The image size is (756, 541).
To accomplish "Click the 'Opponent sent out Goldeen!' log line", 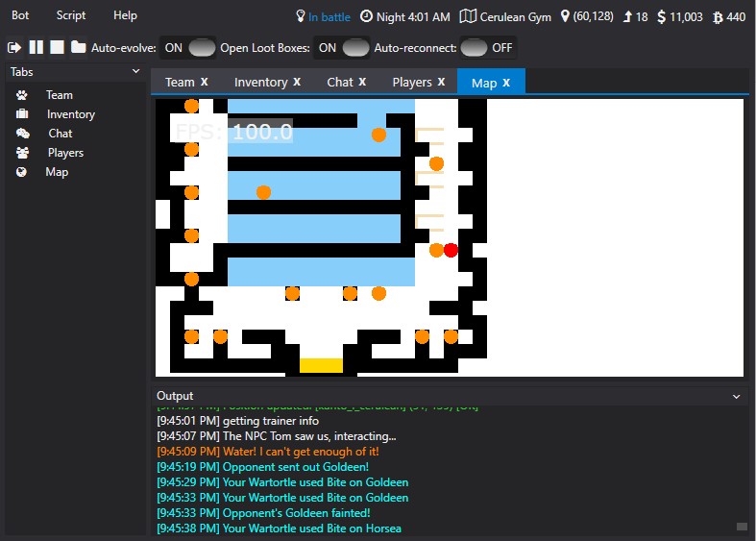I will point(262,467).
